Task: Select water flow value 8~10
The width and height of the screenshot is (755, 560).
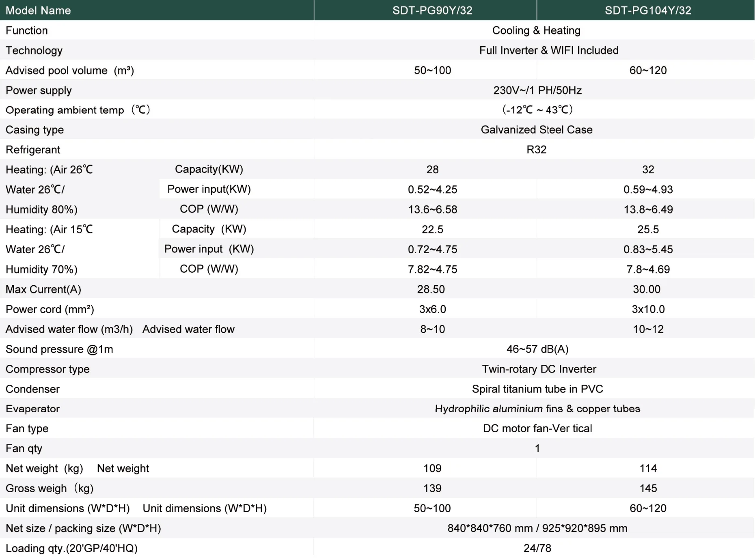Action: 432,329
